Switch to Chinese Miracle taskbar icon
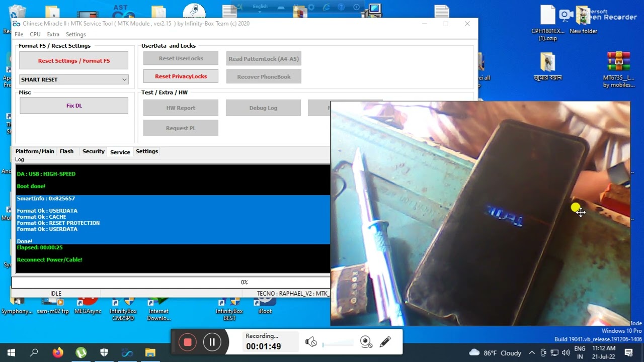 pos(127,352)
